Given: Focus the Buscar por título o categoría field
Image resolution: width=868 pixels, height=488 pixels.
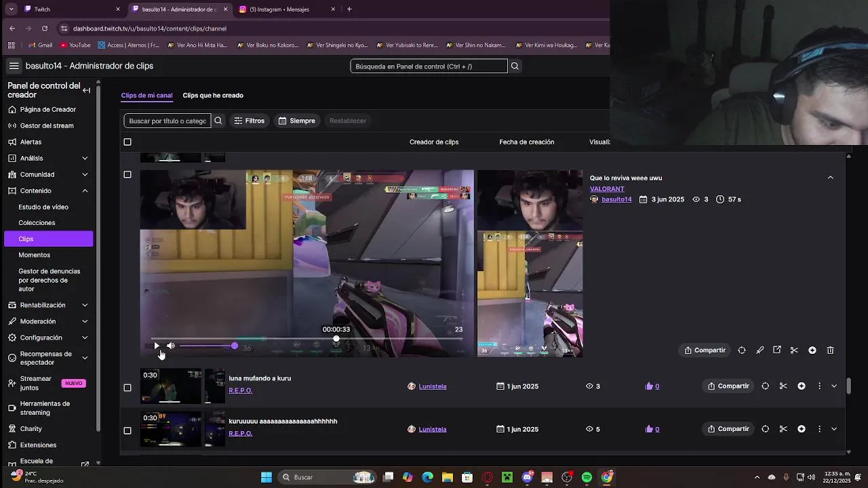Looking at the screenshot, I should (167, 121).
